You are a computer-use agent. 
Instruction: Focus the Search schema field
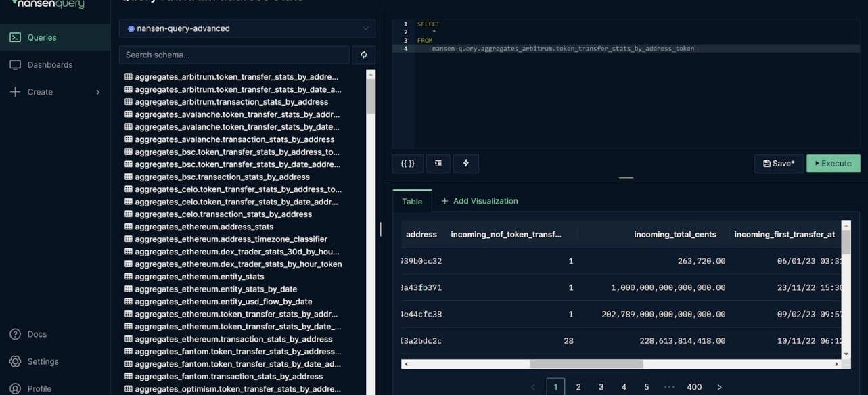tap(234, 55)
